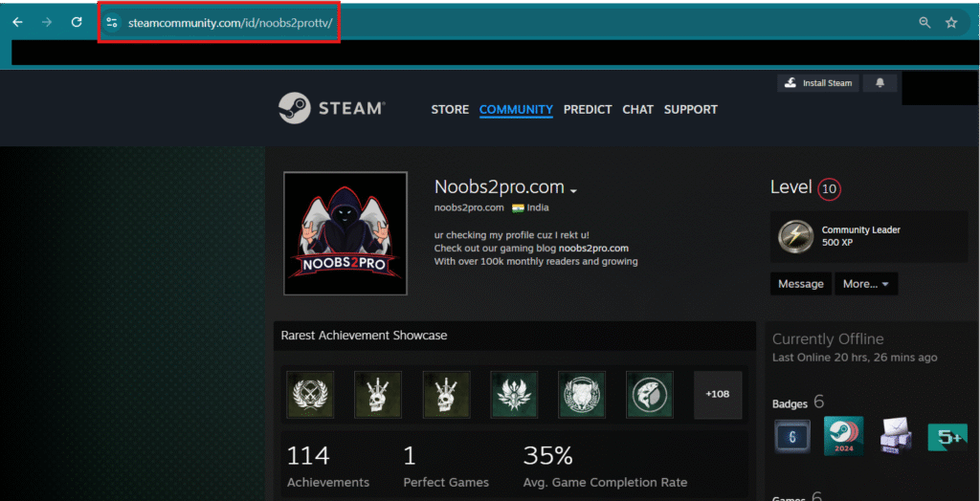This screenshot has width=980, height=501.
Task: Expand the Noobs2pro.com name history dropdown arrow
Action: pyautogui.click(x=573, y=190)
